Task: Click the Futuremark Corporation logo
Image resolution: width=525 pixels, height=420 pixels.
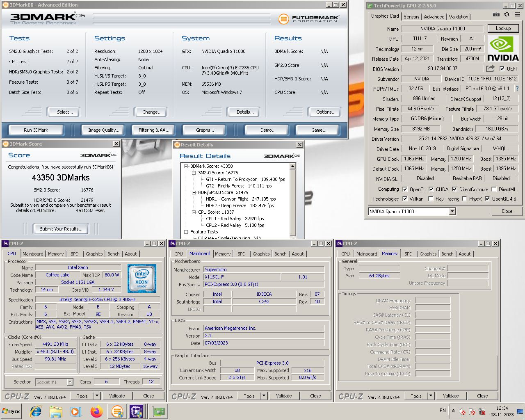Action: [308, 19]
